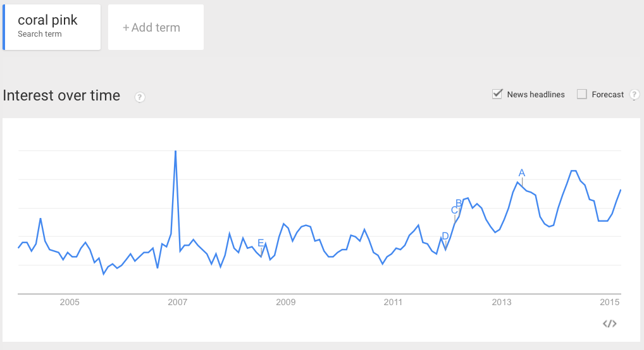The image size is (644, 350).
Task: Click the blue color bar on coral pink card
Action: point(4,27)
